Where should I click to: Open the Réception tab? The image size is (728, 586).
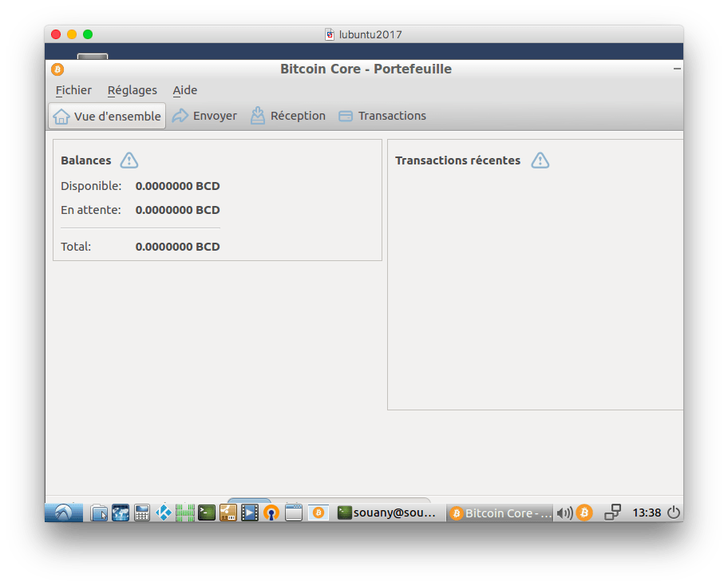288,116
